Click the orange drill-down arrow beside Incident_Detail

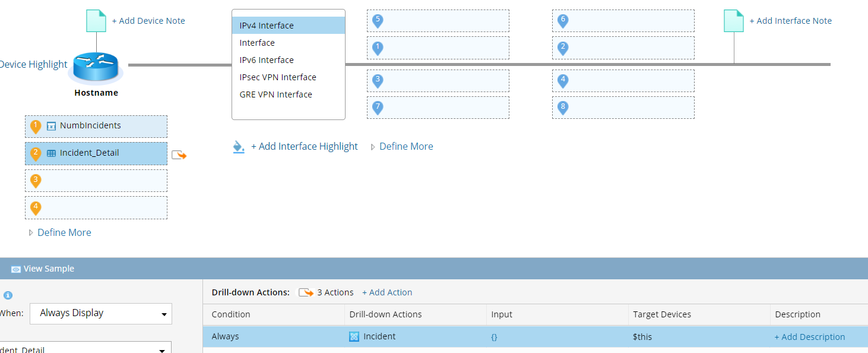click(180, 153)
